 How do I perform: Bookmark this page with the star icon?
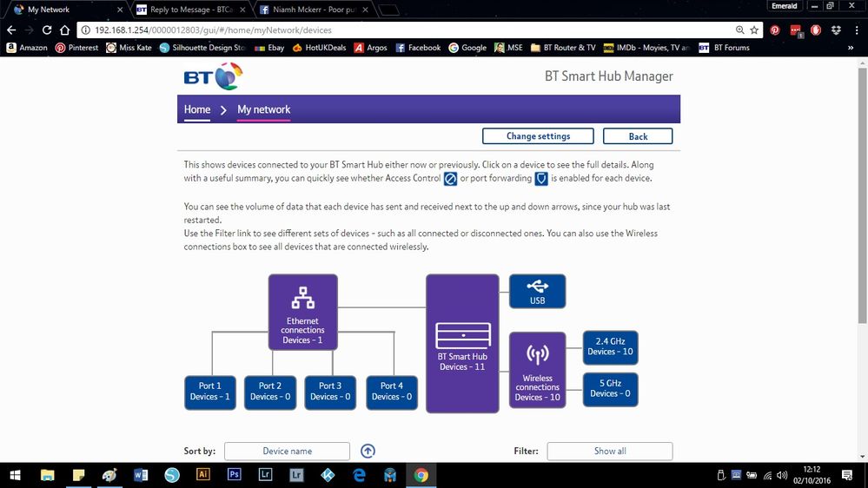[754, 30]
